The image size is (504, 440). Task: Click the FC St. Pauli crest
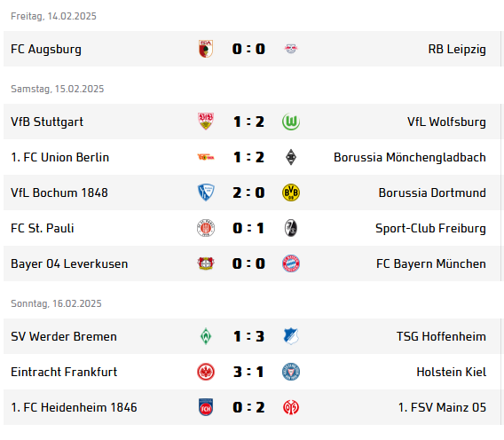point(206,228)
